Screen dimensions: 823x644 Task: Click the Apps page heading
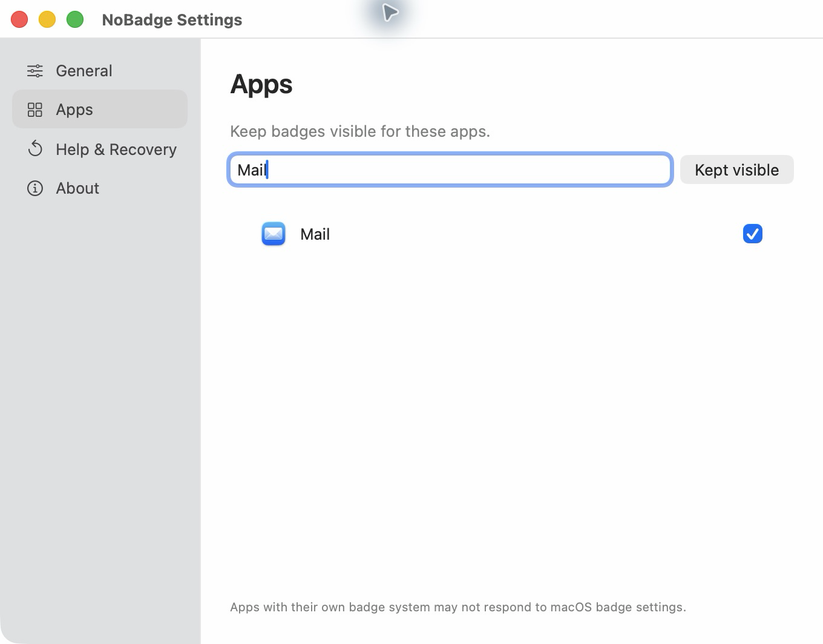coord(261,84)
